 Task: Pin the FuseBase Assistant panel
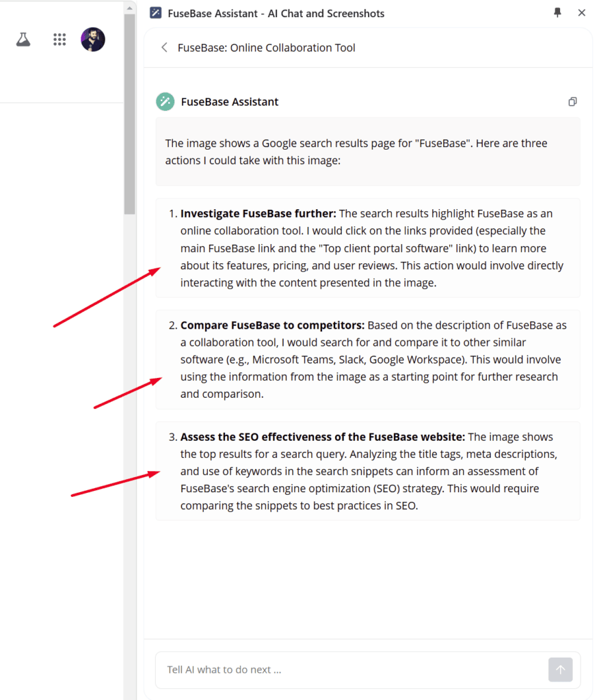tap(557, 12)
